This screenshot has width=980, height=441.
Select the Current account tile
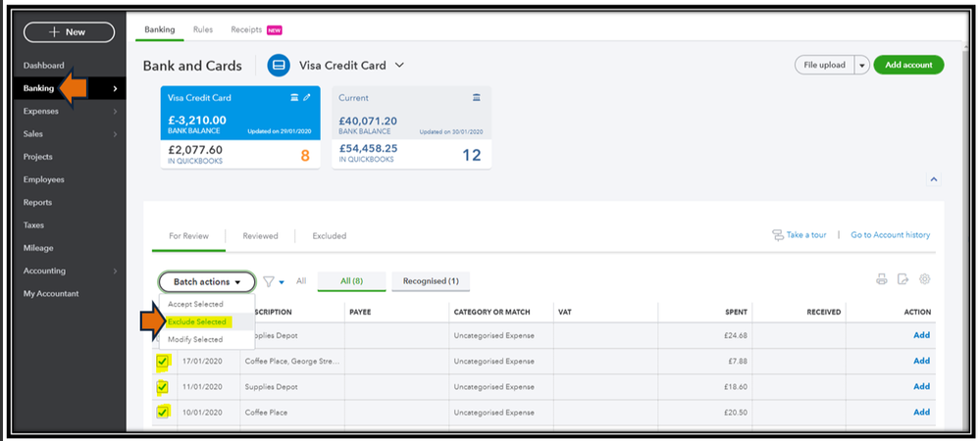tap(411, 127)
